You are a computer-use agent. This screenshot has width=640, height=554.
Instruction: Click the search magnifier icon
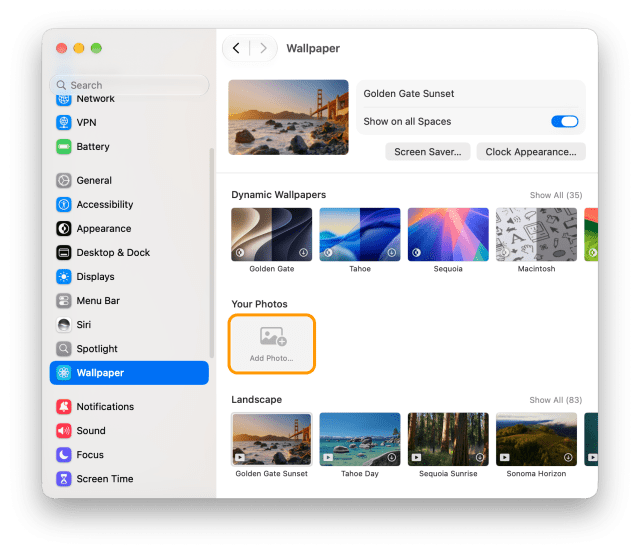click(x=61, y=85)
